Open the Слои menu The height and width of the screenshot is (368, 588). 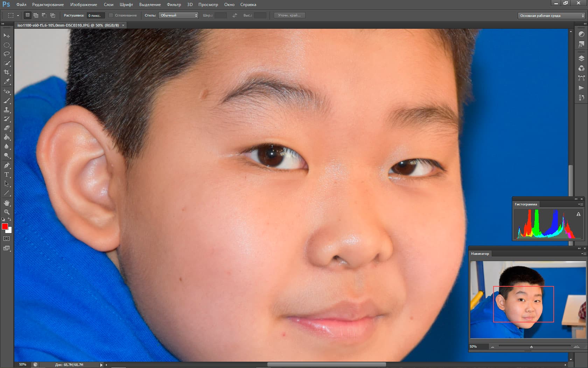[108, 5]
